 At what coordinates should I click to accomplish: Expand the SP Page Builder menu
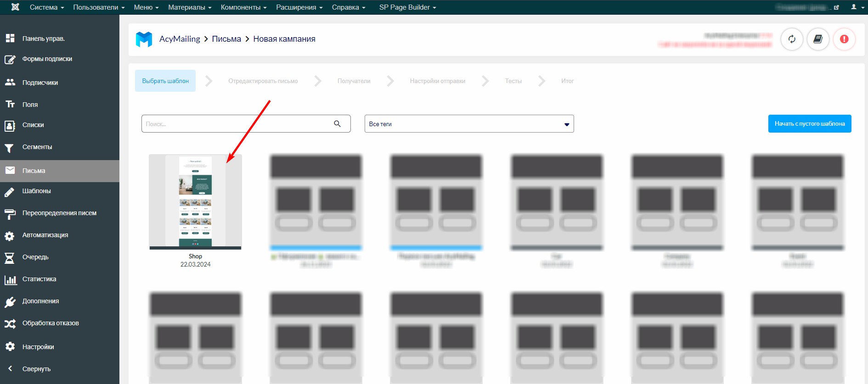(x=407, y=7)
